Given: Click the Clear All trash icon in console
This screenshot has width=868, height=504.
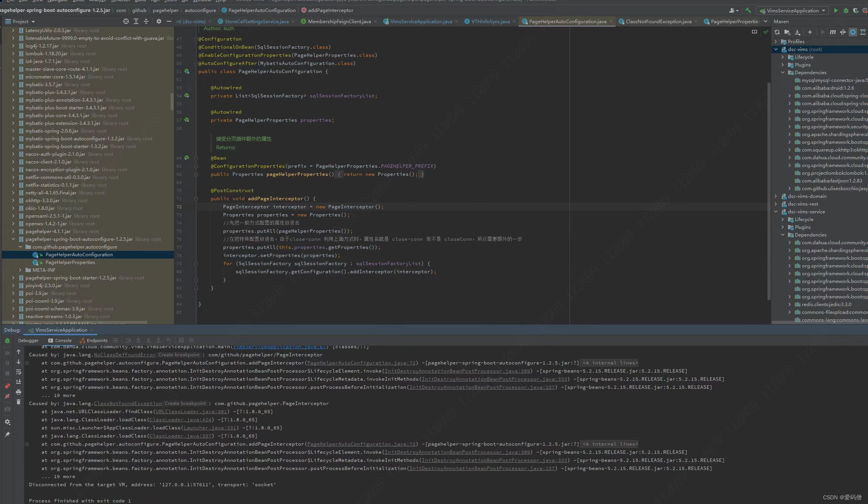Looking at the screenshot, I should [18, 402].
